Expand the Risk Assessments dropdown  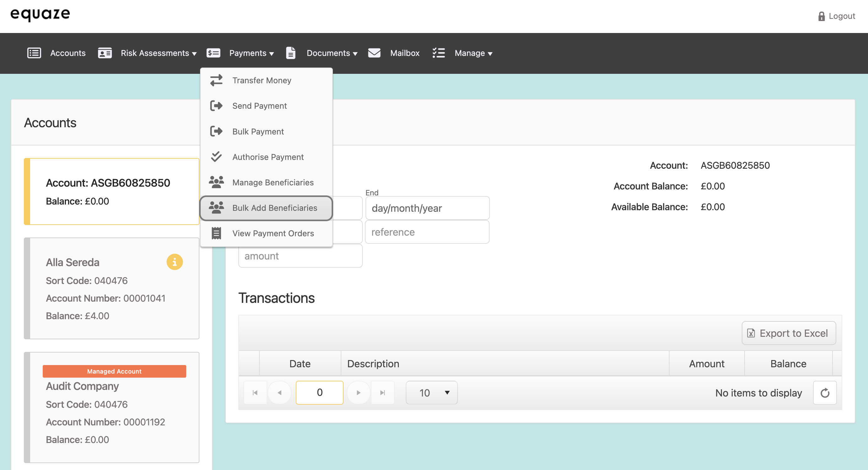pyautogui.click(x=158, y=53)
